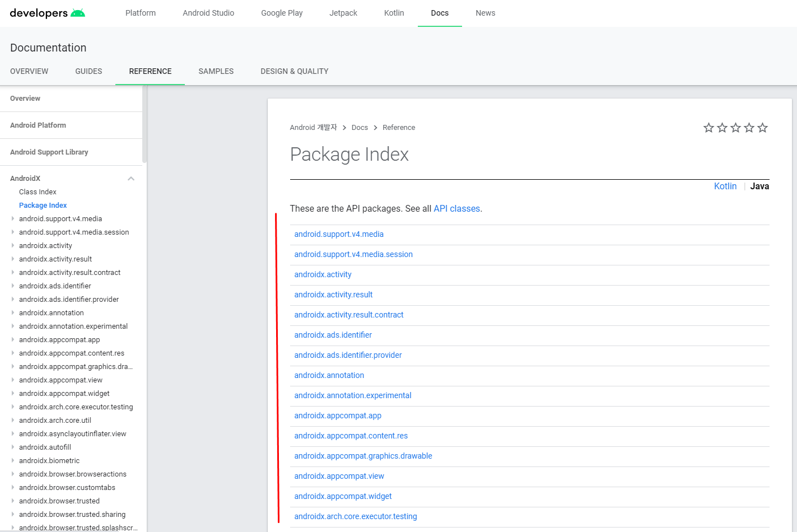
Task: Open androidx.appcompat.widget package link in list
Action: click(343, 496)
